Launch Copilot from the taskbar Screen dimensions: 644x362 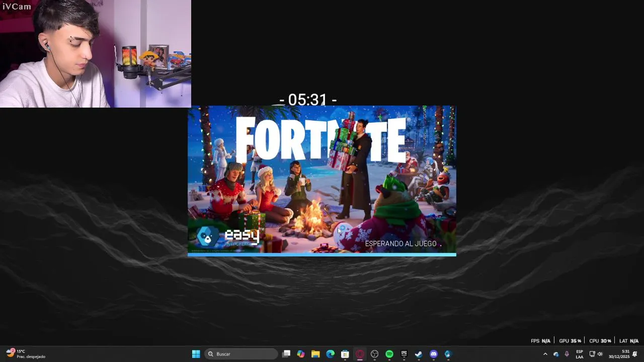pyautogui.click(x=301, y=354)
